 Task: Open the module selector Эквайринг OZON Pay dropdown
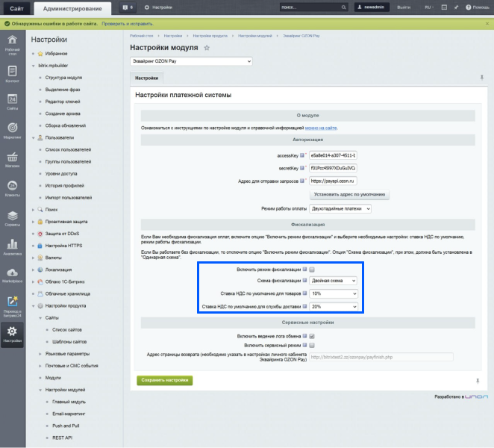tap(191, 61)
